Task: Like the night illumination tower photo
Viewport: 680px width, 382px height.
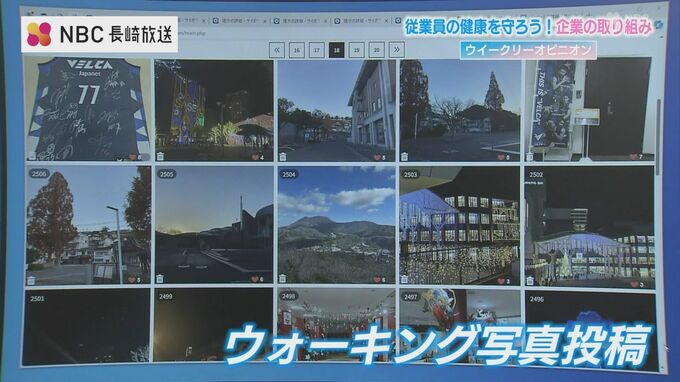Action: 255,157
